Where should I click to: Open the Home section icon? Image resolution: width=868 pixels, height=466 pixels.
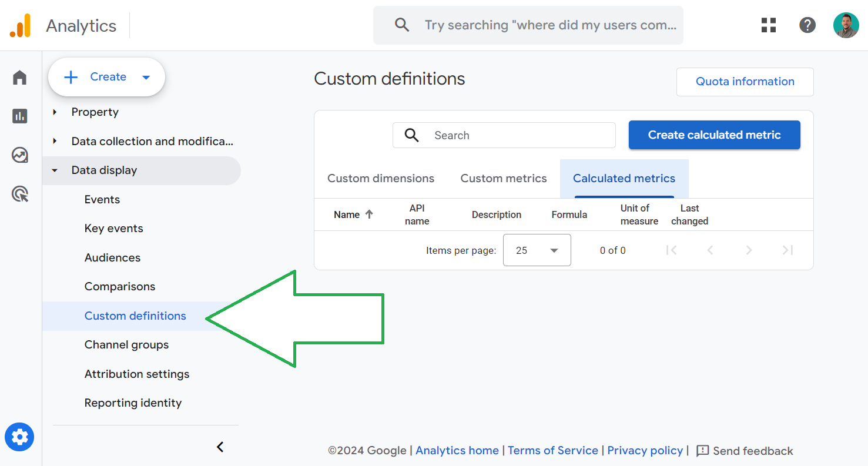(x=20, y=78)
